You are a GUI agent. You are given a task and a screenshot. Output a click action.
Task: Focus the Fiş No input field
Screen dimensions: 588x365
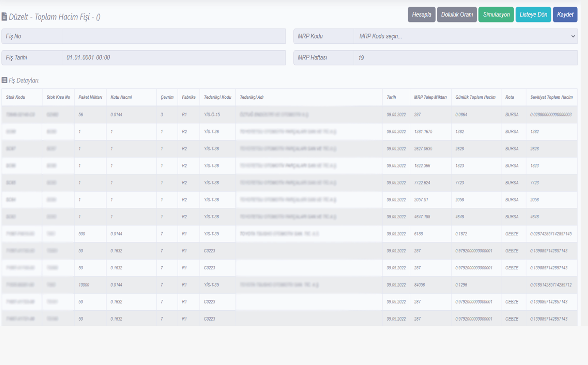coord(173,36)
